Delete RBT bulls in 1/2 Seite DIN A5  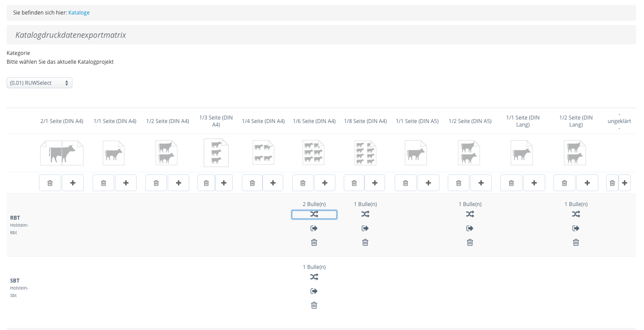pyautogui.click(x=470, y=243)
